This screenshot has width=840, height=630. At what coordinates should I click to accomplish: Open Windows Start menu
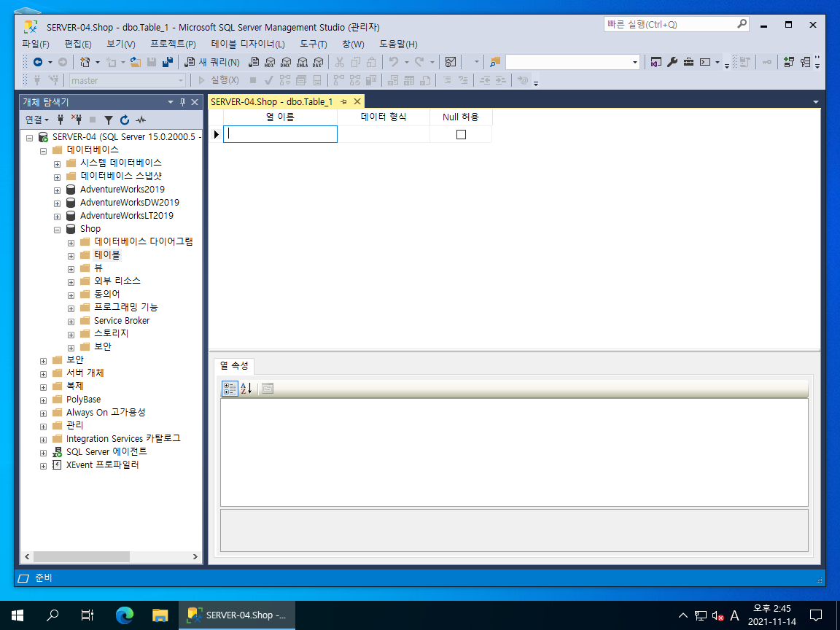pos(17,615)
